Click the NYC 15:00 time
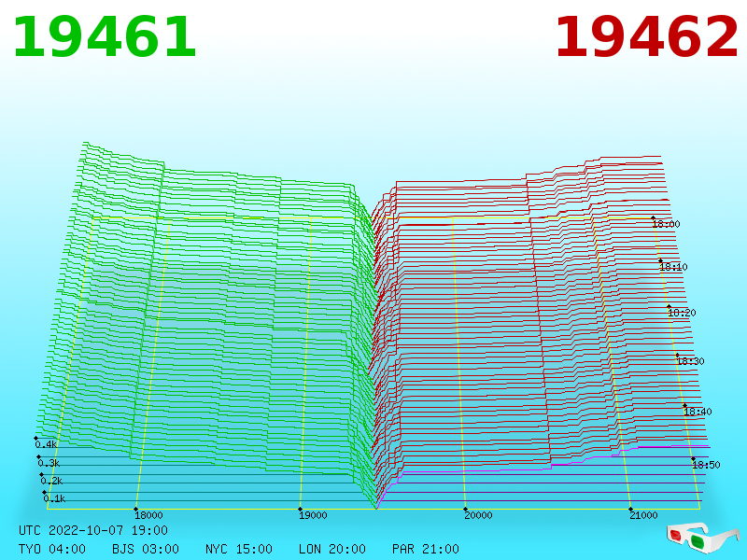747x560 pixels. pyautogui.click(x=239, y=549)
